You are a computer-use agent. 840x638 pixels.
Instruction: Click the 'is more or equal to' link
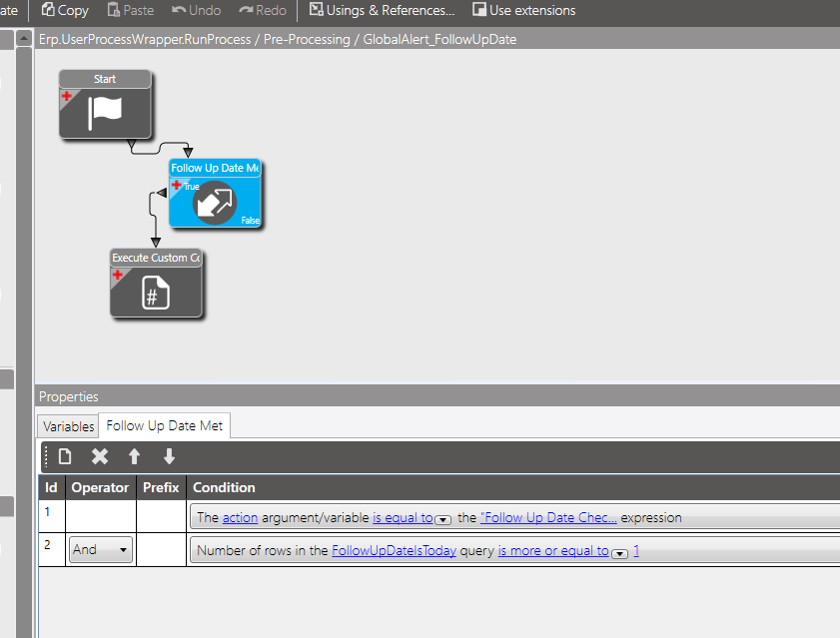click(553, 551)
